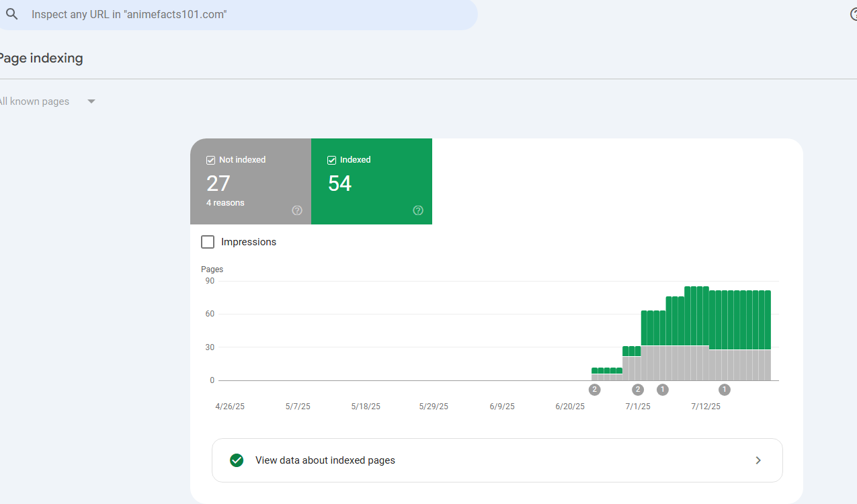Open View data about indexed pages
The width and height of the screenshot is (857, 504).
(x=497, y=460)
